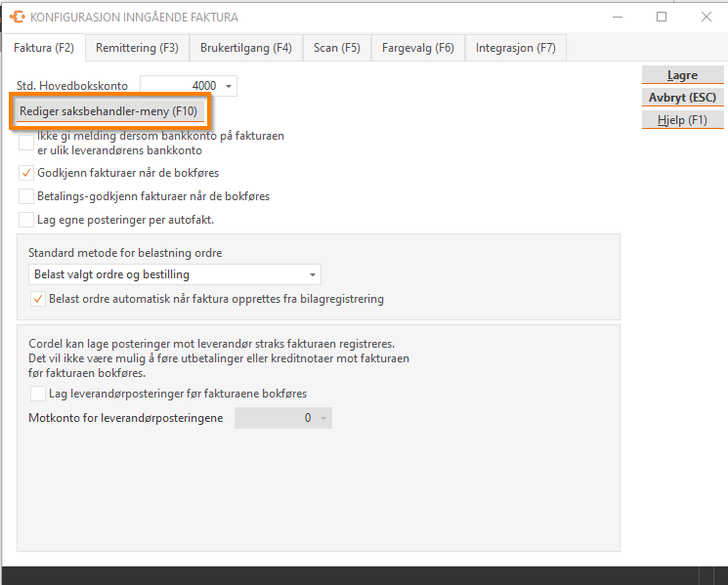This screenshot has height=585, width=728.
Task: Open Hjelp (F1)
Action: coord(682,120)
